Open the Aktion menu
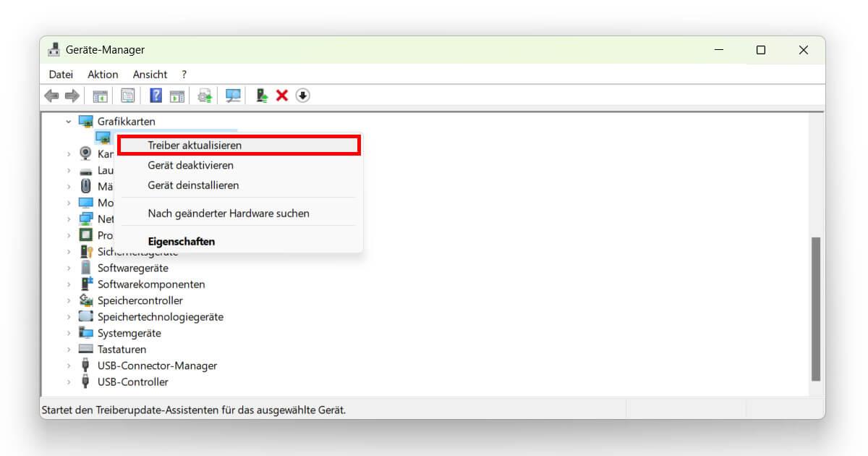 click(103, 74)
